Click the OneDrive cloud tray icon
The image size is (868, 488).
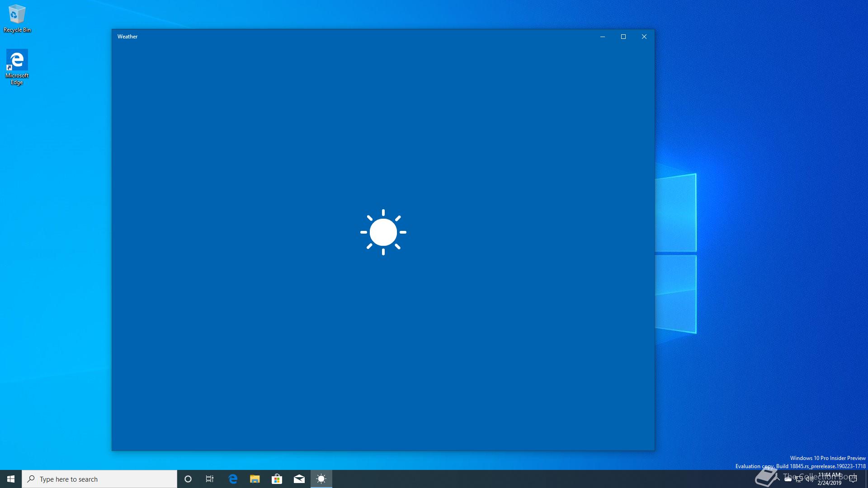pos(788,479)
